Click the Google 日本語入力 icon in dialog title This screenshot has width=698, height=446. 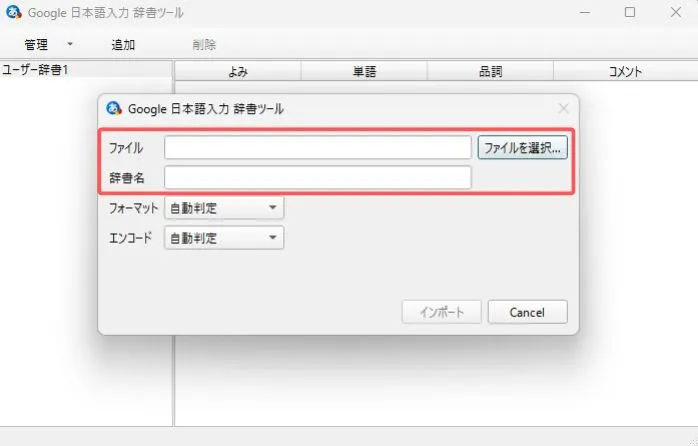[114, 108]
